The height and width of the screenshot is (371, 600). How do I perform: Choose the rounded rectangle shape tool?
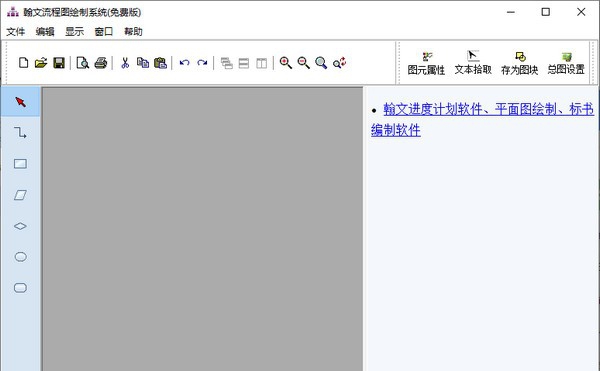[20, 288]
